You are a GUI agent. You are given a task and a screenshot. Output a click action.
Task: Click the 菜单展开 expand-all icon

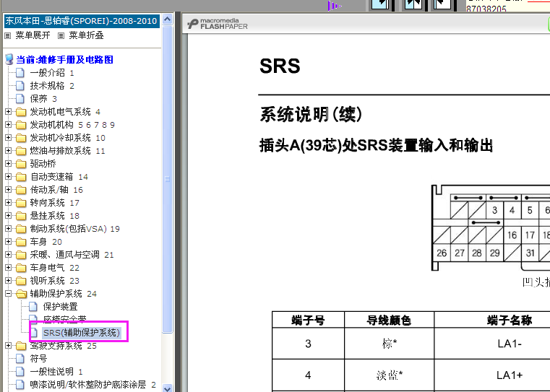[8, 35]
